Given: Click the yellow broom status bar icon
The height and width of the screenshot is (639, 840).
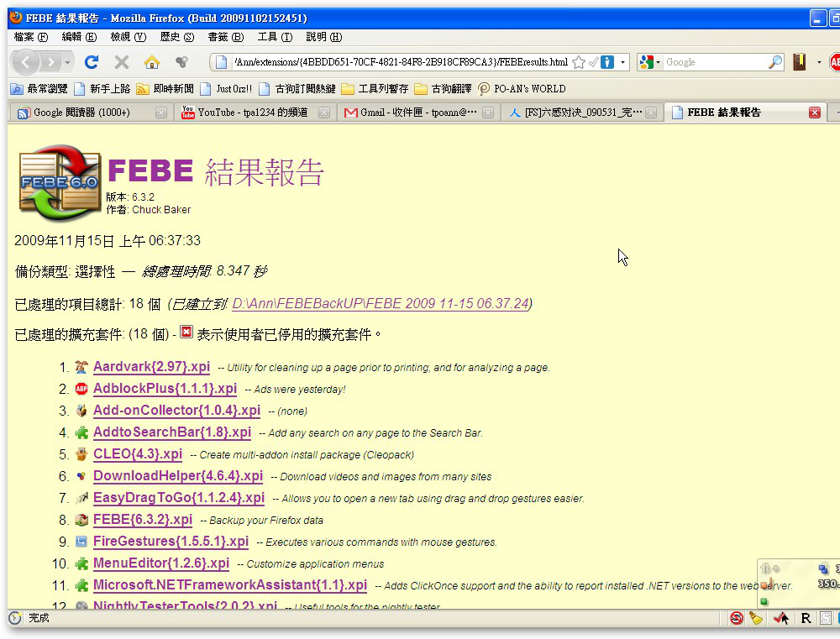Looking at the screenshot, I should click(x=756, y=618).
